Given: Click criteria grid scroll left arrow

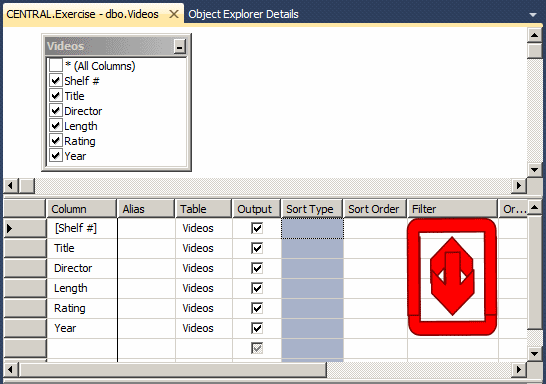Looking at the screenshot, I should pos(10,369).
